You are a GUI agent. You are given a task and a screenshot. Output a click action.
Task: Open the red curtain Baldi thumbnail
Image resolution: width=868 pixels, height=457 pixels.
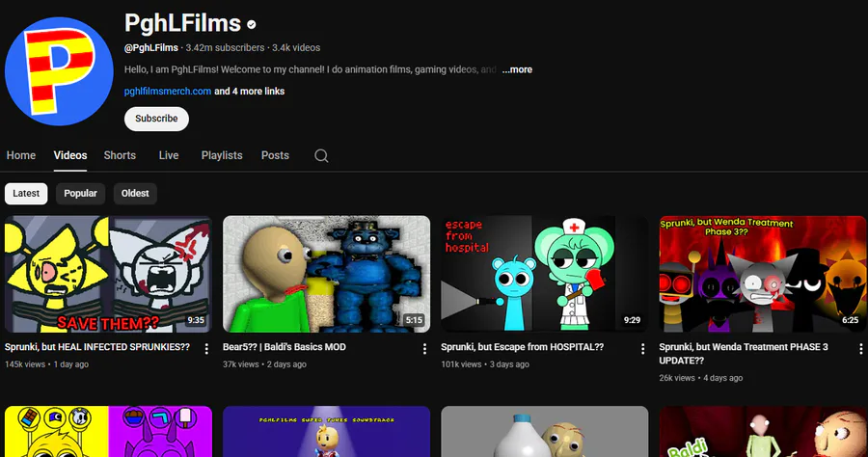pos(763,432)
